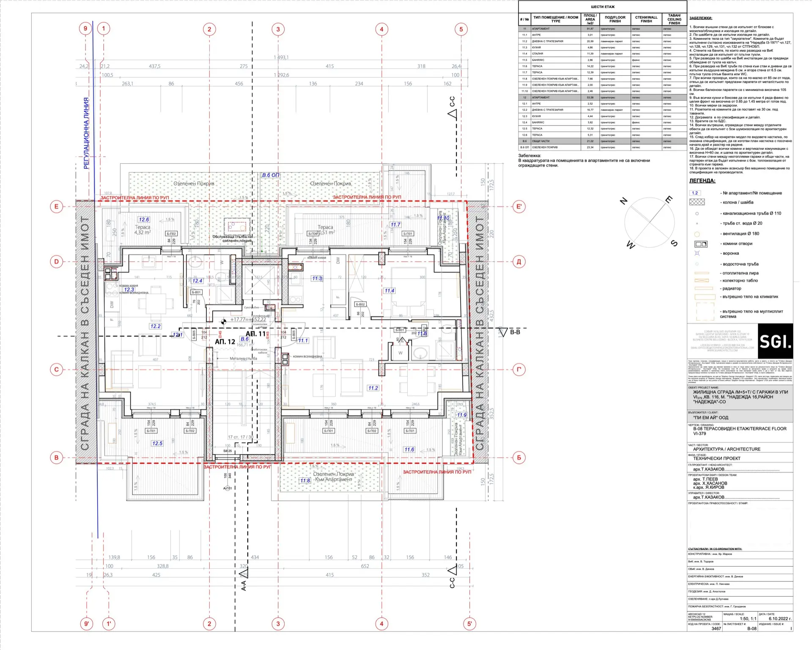Click the room tag 11.4 label
Screen dimensions: 812x650
click(389, 291)
